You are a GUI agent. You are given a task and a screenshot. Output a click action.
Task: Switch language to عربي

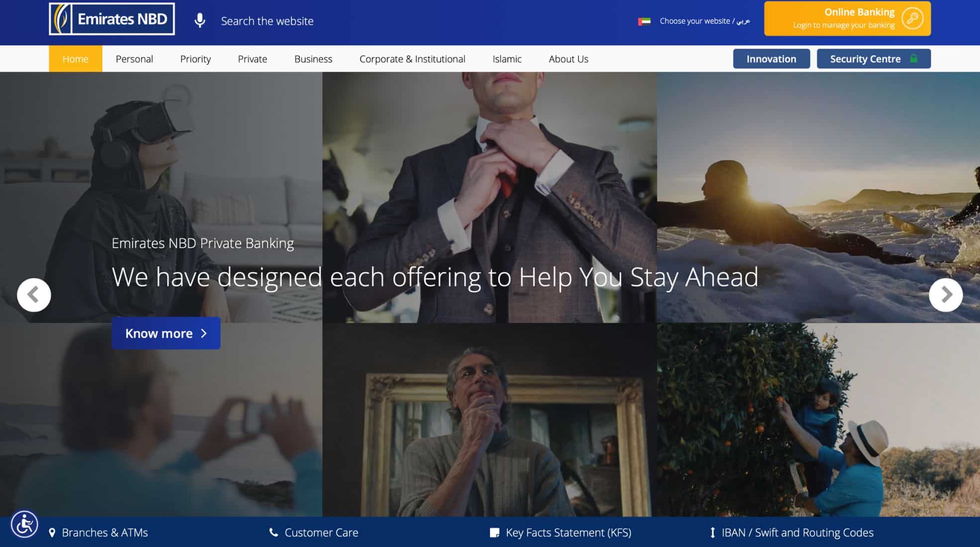743,21
